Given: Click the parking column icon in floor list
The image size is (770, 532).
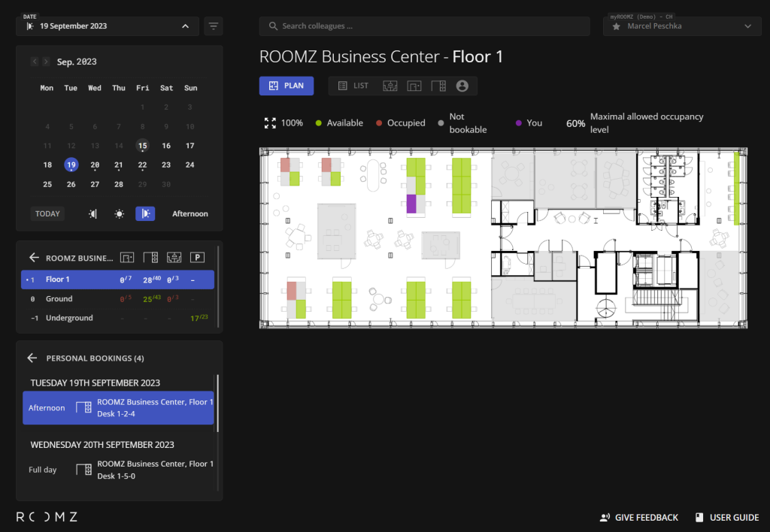Looking at the screenshot, I should [198, 258].
